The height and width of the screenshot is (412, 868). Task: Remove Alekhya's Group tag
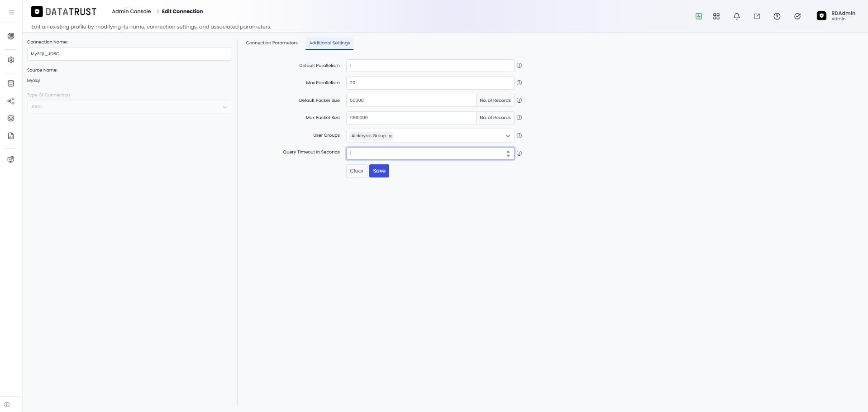(390, 136)
